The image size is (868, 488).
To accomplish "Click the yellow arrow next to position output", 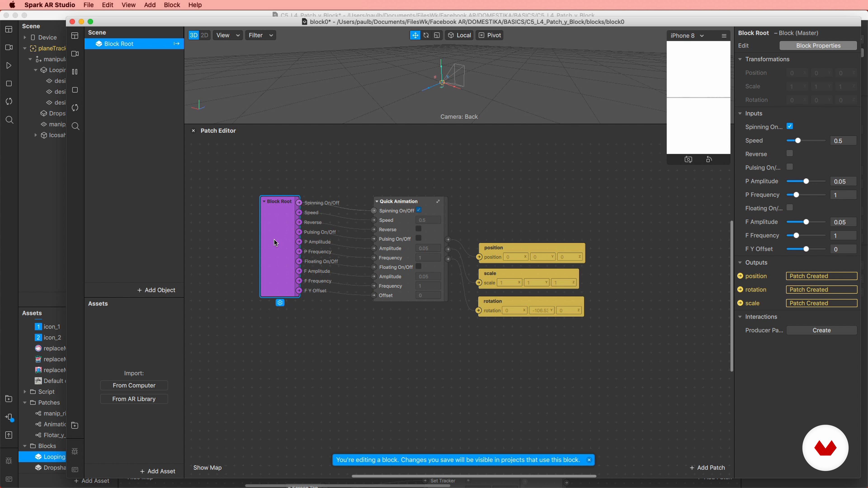I will click(740, 276).
